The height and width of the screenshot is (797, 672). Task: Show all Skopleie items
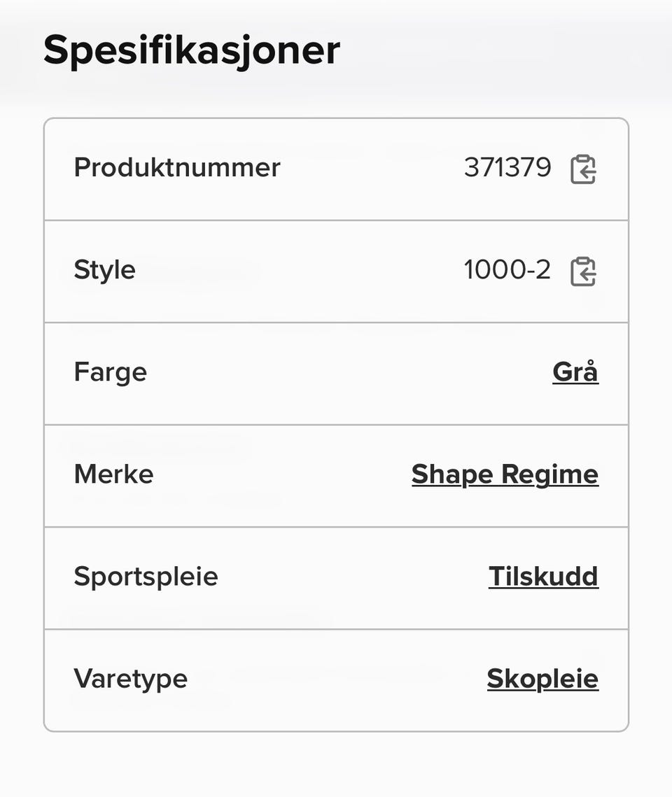coord(542,679)
